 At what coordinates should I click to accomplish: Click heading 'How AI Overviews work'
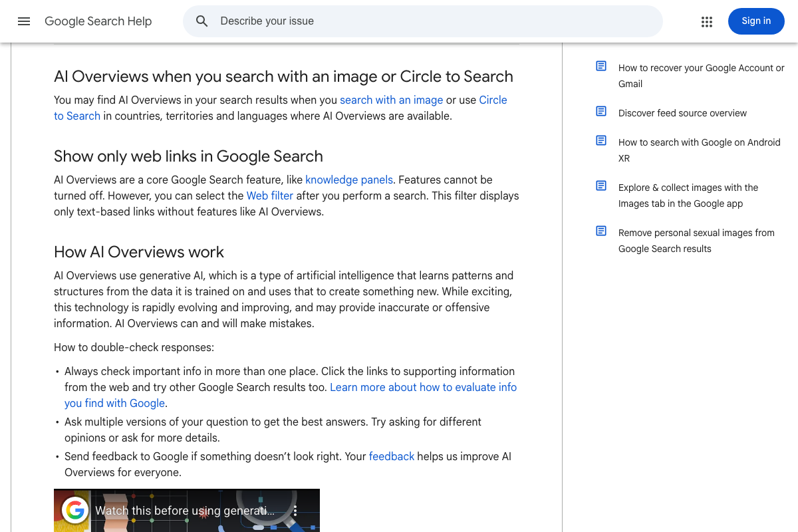[139, 252]
